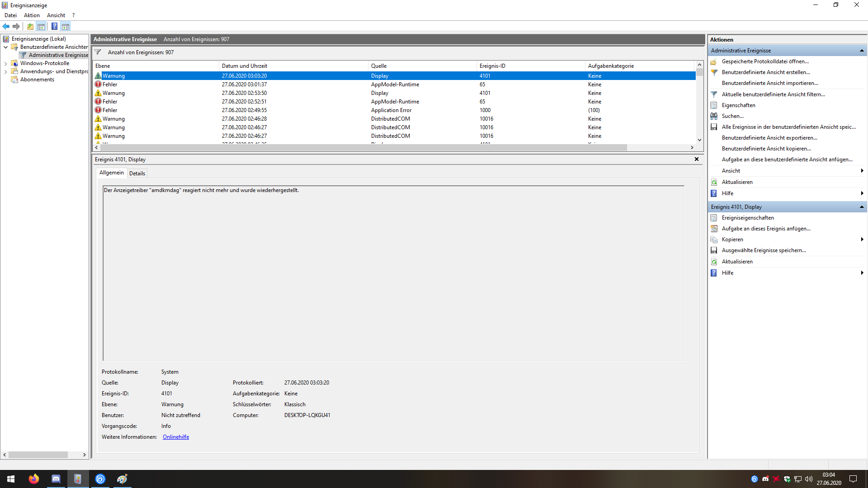Open Firefox from the taskbar
This screenshot has height=488, width=868.
34,479
